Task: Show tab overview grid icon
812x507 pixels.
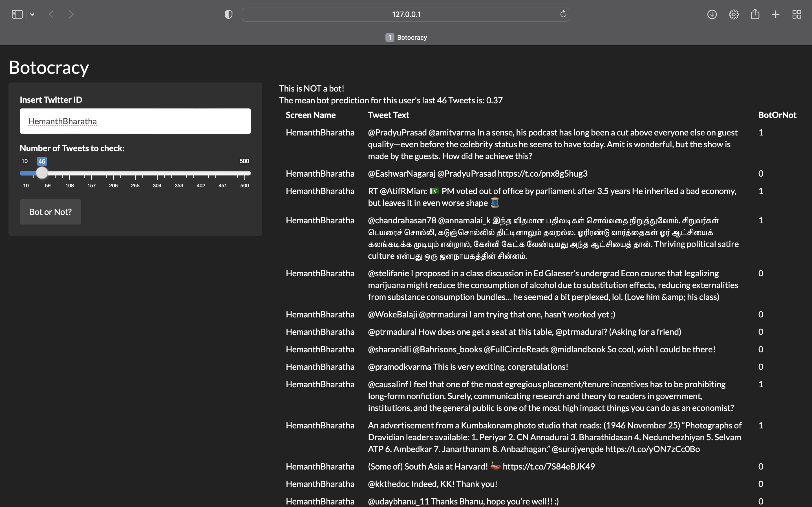Action: (x=796, y=14)
